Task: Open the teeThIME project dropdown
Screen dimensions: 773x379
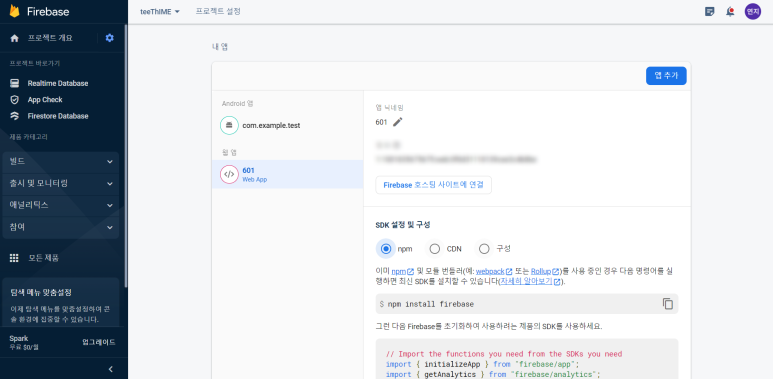Action: click(x=160, y=12)
